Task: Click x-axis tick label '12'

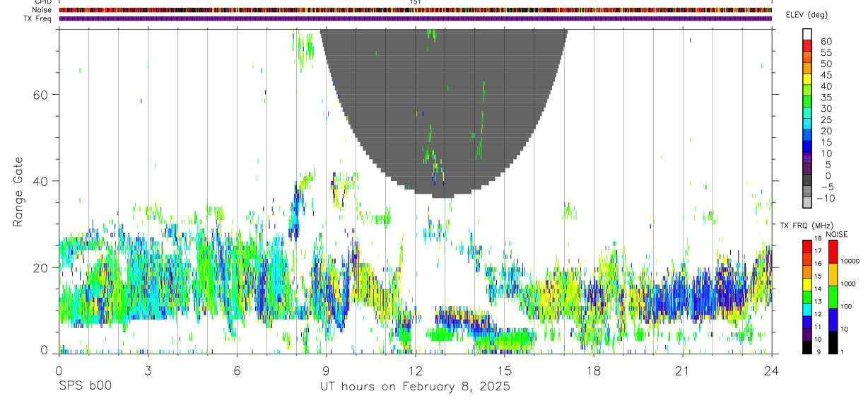Action: (x=415, y=371)
